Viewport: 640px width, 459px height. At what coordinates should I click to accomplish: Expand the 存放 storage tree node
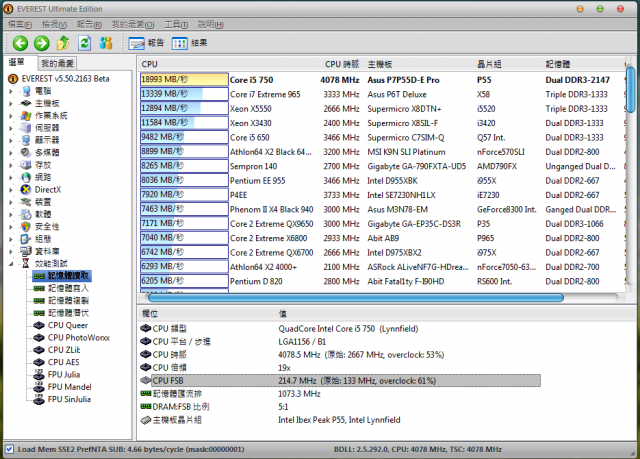tap(11, 165)
